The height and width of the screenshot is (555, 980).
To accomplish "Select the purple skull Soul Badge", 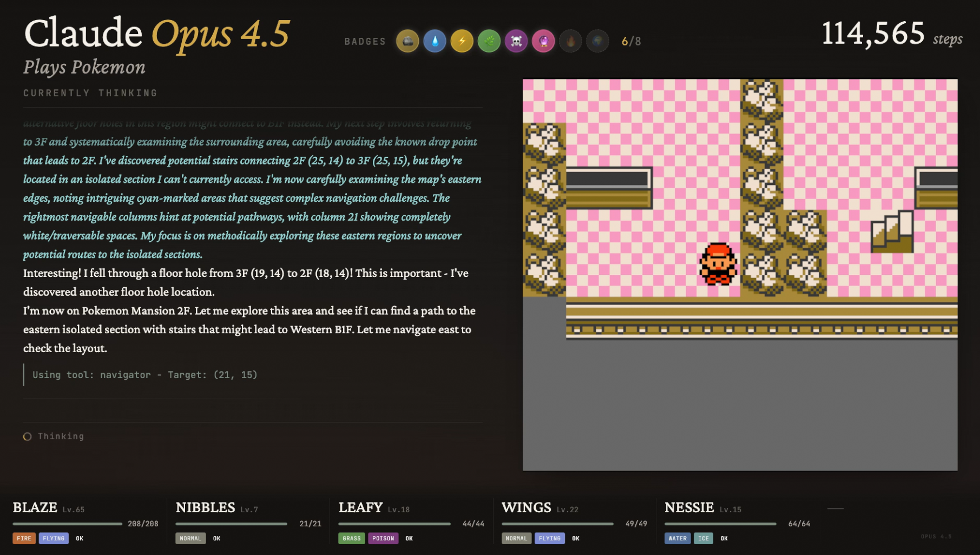I will (516, 41).
